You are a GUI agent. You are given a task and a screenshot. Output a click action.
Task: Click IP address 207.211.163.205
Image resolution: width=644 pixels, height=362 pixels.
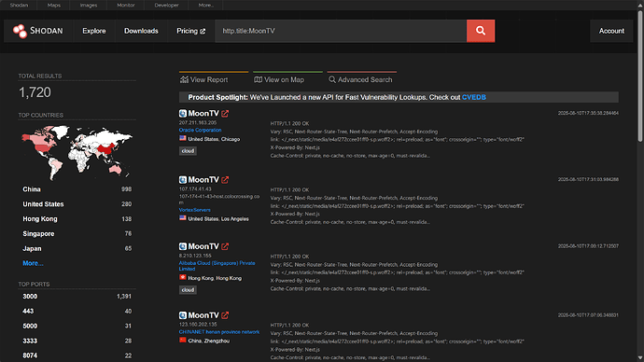198,123
